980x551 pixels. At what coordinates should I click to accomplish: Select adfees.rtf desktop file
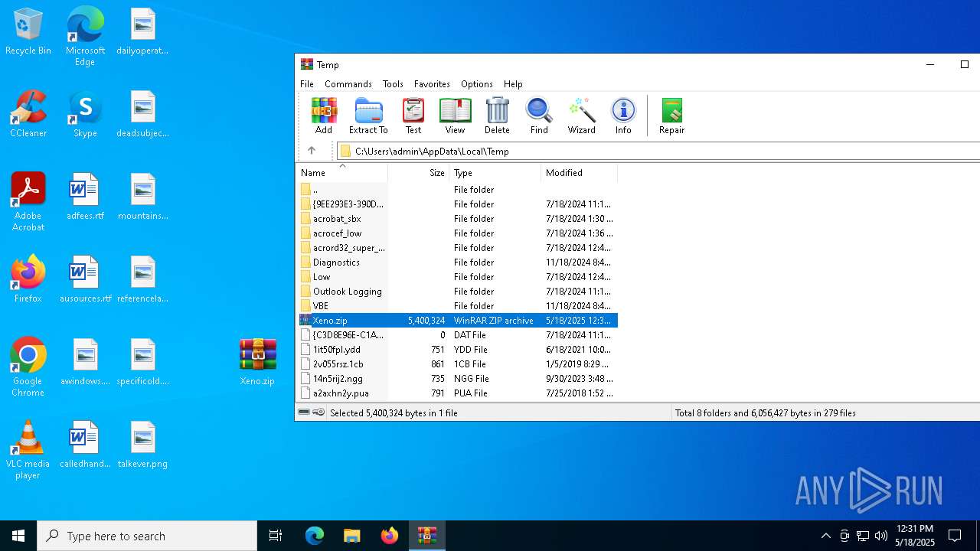click(85, 197)
